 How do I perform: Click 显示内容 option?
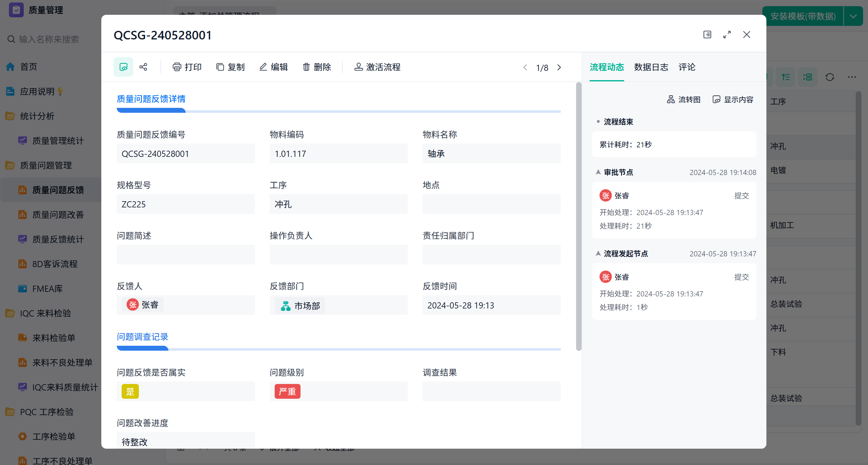(733, 100)
